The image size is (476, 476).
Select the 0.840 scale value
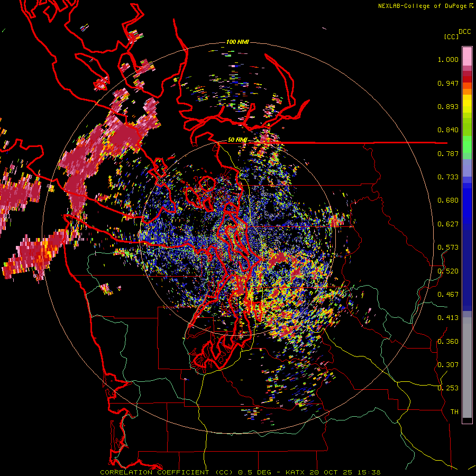coord(448,130)
